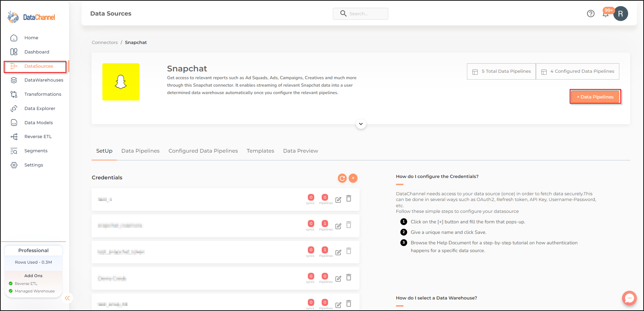
Task: Click the Add Ons label
Action: (33, 276)
